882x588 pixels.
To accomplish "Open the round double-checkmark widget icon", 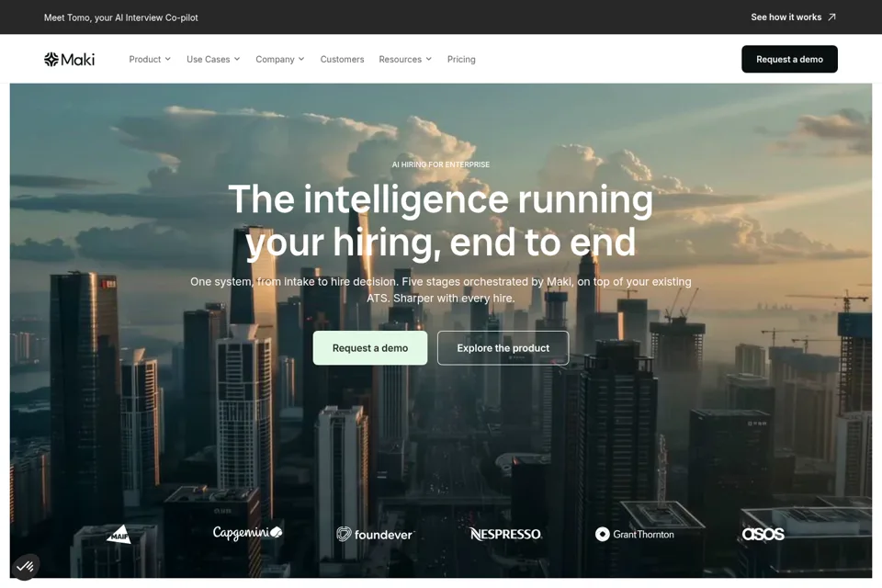I will click(25, 566).
